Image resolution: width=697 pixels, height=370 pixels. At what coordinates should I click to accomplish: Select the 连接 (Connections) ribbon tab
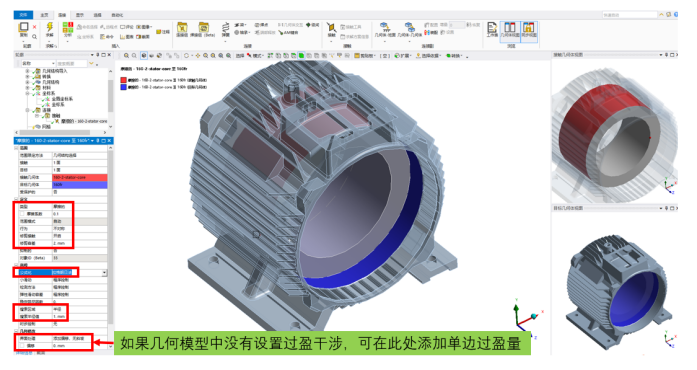pos(62,15)
